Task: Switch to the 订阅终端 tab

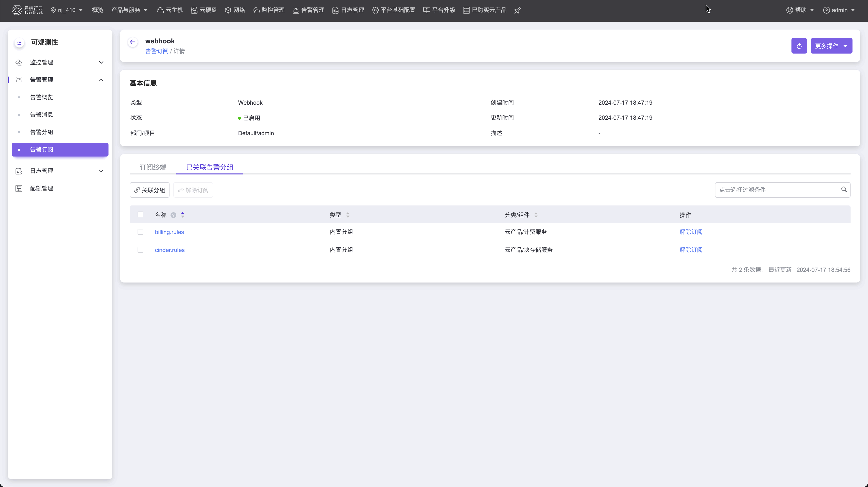Action: click(153, 167)
